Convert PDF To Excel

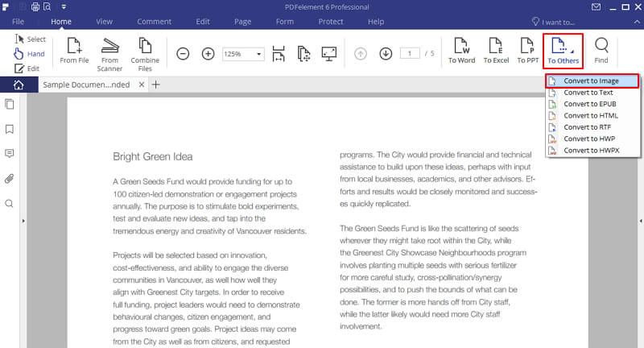pyautogui.click(x=496, y=51)
